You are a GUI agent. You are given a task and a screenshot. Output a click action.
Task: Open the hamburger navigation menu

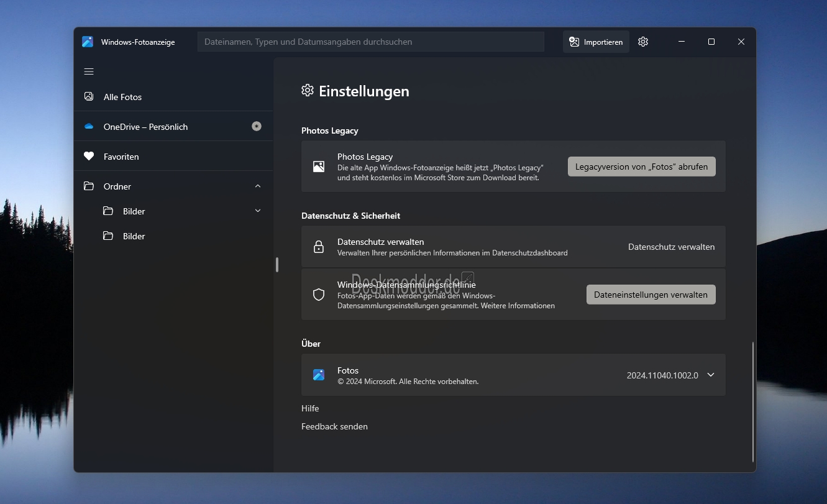[x=89, y=71]
